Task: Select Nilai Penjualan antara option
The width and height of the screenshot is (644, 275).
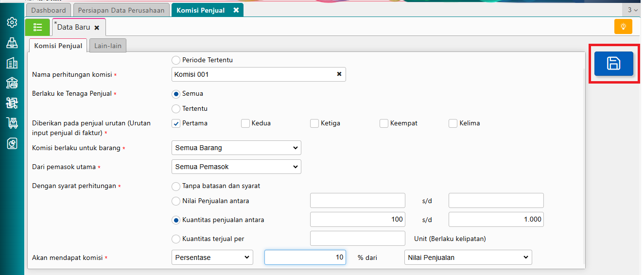Action: (x=176, y=201)
